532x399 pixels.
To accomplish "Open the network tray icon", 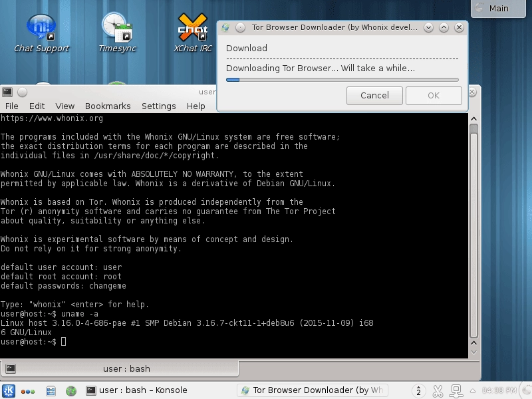I will tap(456, 391).
